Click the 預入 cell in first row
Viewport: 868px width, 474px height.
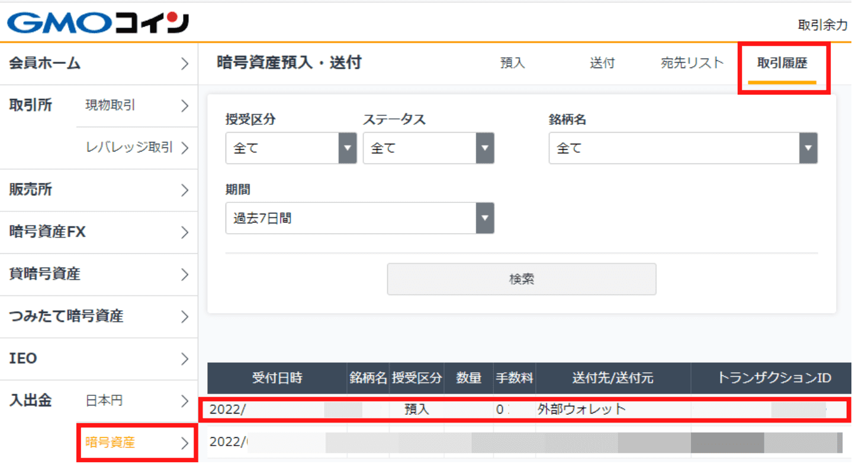[416, 409]
